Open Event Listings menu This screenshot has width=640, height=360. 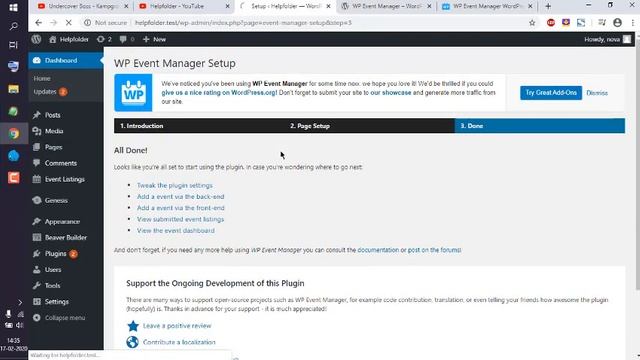tap(64, 179)
